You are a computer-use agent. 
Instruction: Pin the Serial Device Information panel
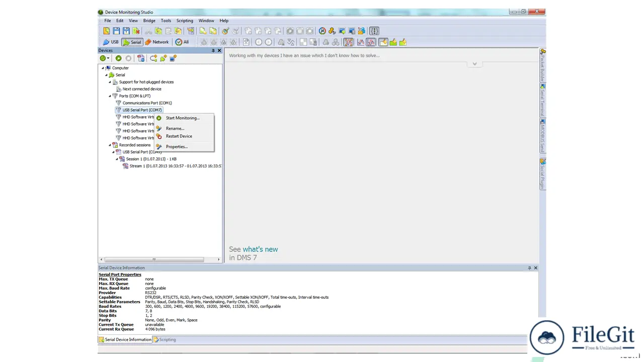tap(529, 268)
